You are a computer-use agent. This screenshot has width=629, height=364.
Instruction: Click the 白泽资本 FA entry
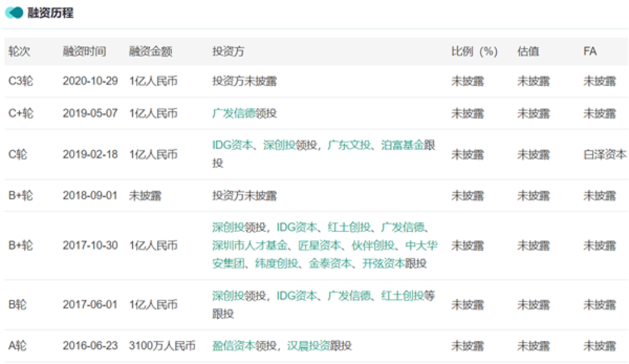(605, 154)
